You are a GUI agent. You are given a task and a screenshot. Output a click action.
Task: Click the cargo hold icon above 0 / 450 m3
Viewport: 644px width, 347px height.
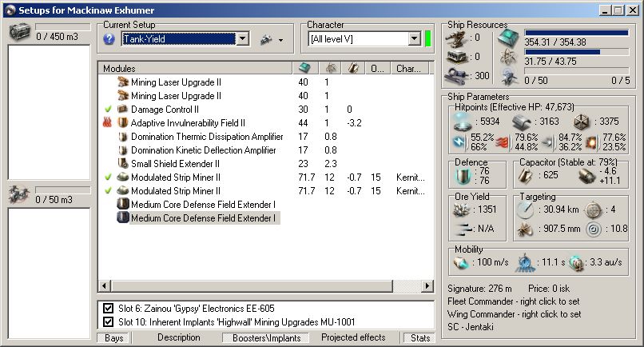coord(20,31)
